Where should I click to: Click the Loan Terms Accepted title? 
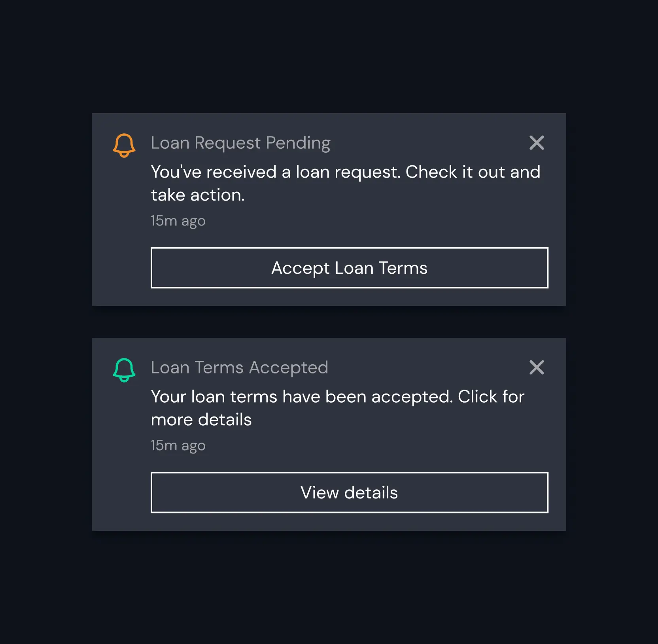(239, 368)
